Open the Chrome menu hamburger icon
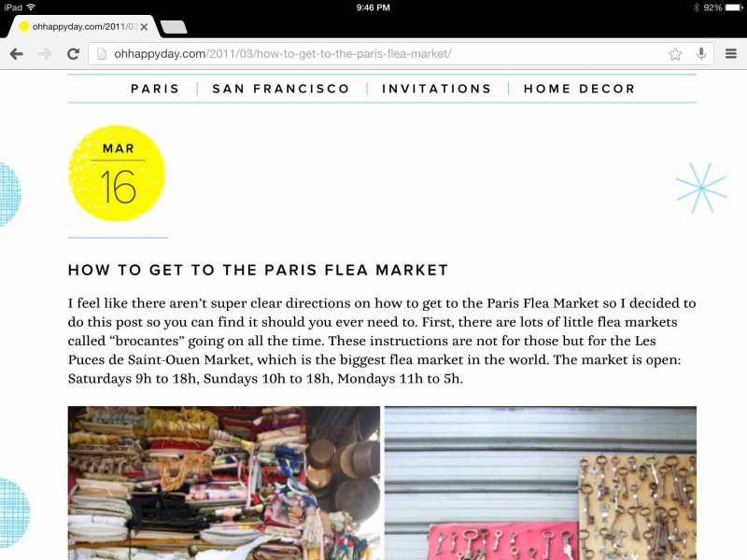Viewport: 747px width, 560px height. tap(731, 54)
